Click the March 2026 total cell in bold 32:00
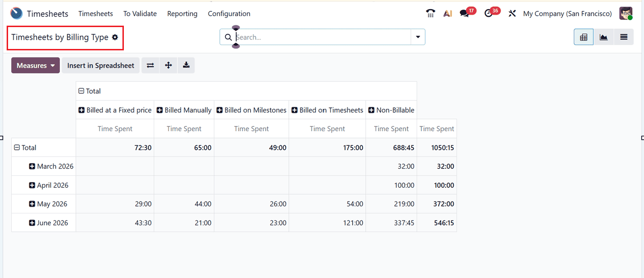This screenshot has height=278, width=644. click(x=437, y=166)
